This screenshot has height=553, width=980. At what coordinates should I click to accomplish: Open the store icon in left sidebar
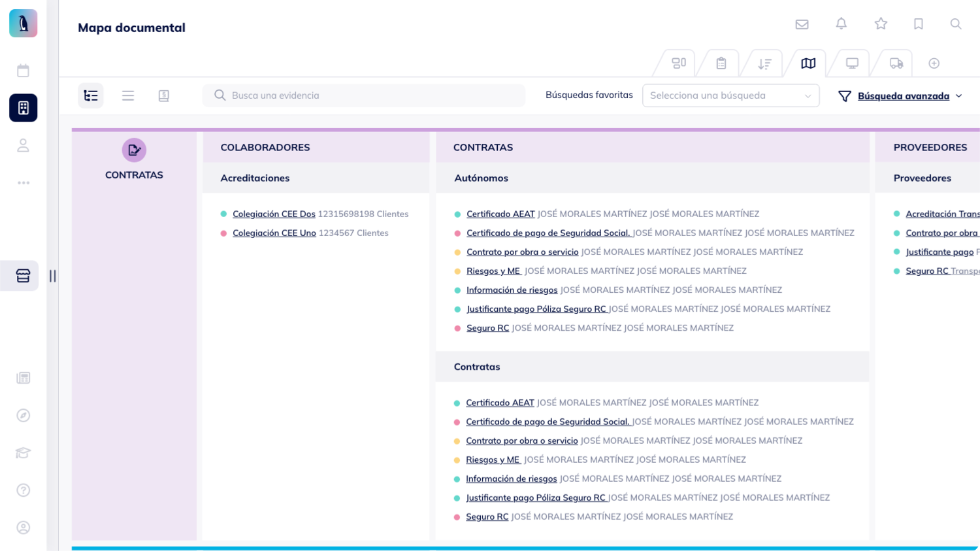point(24,276)
